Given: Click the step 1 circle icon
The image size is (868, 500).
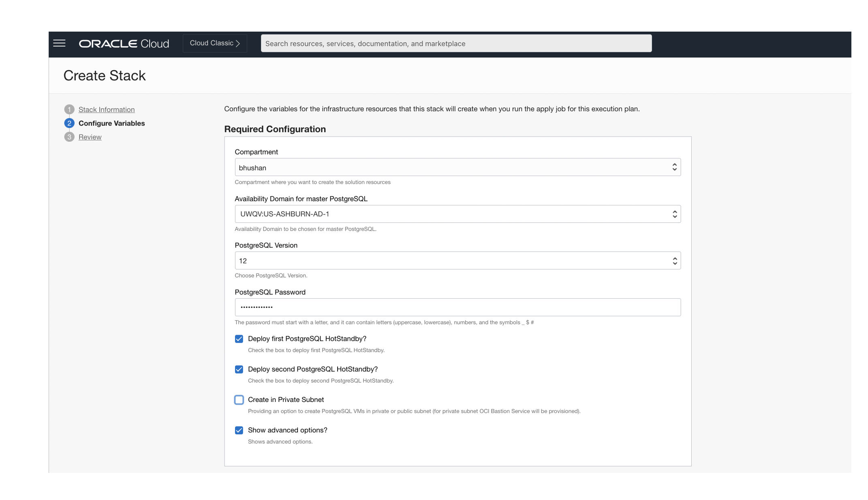Looking at the screenshot, I should tap(69, 109).
